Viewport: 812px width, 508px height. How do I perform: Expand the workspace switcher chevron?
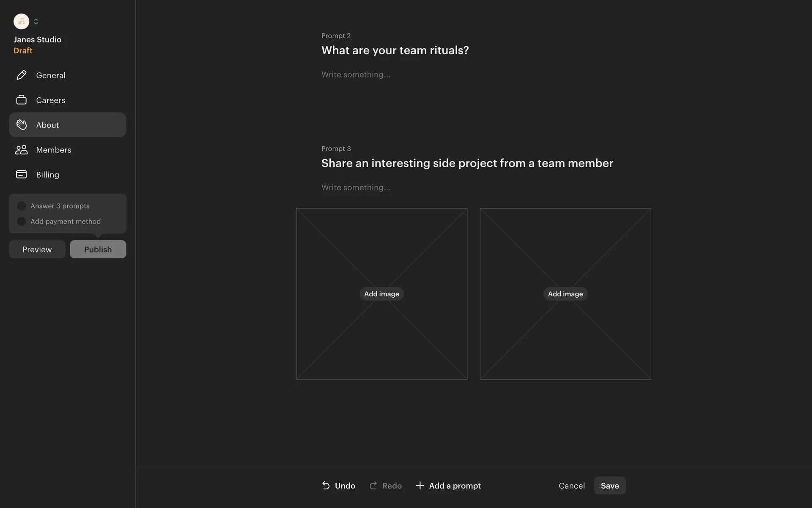click(x=36, y=21)
